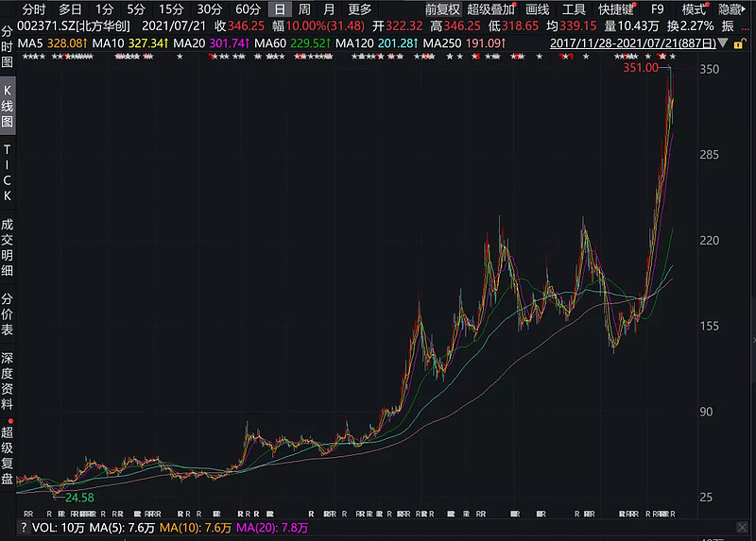Viewport: 756px width, 541px height.
Task: Open the K线图 sidebar view
Action: coord(7,106)
